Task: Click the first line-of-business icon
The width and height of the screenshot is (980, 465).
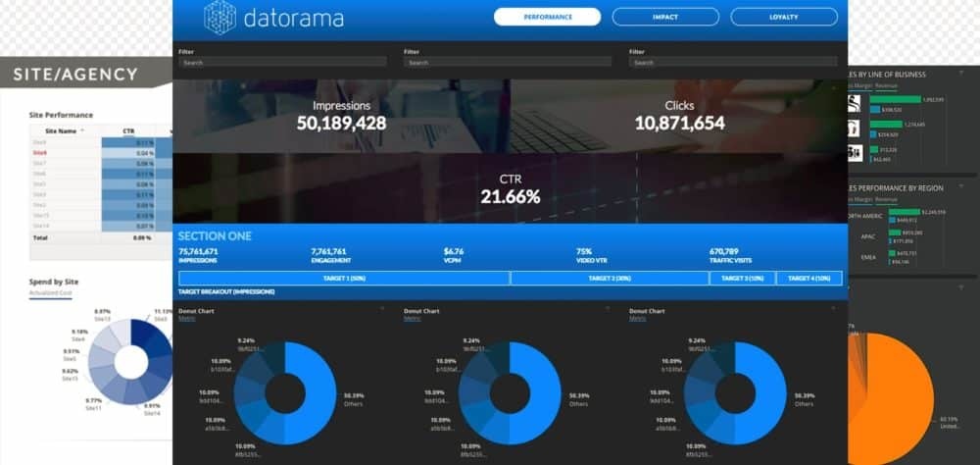Action: (x=854, y=104)
